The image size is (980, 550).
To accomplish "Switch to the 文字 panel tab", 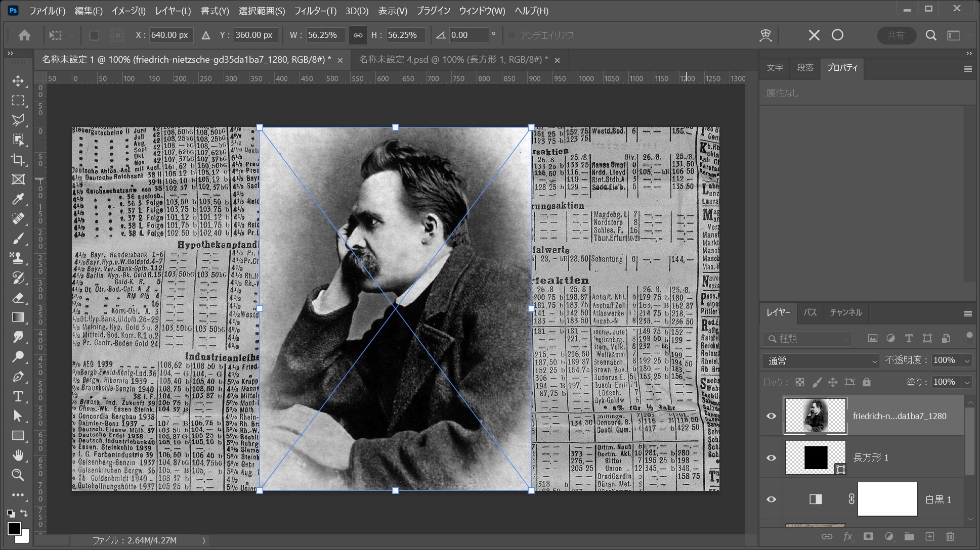I will (774, 68).
